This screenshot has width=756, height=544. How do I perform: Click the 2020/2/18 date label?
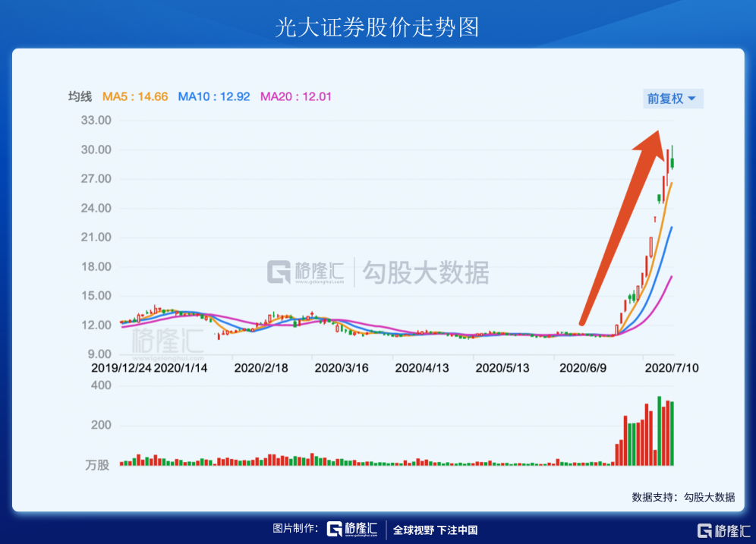(x=261, y=368)
